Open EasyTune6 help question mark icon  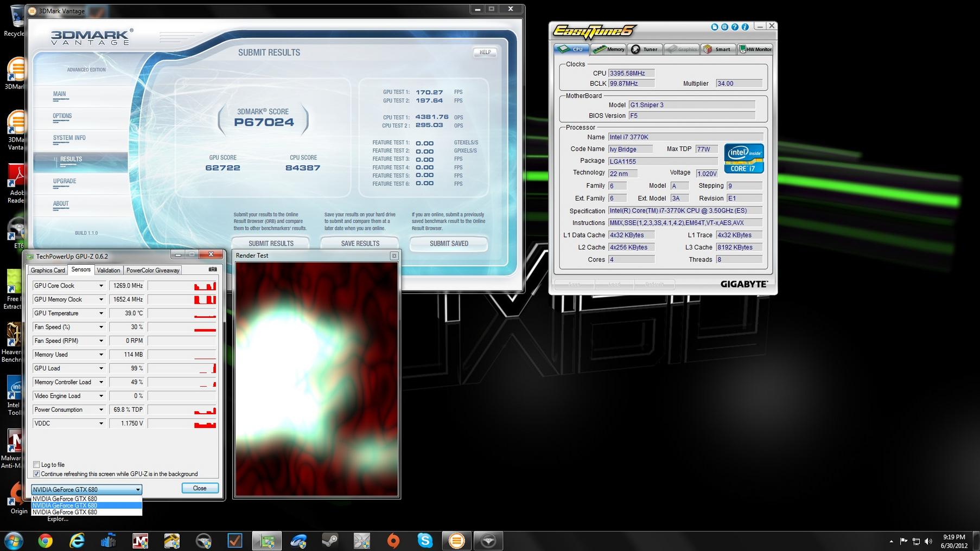tap(735, 27)
